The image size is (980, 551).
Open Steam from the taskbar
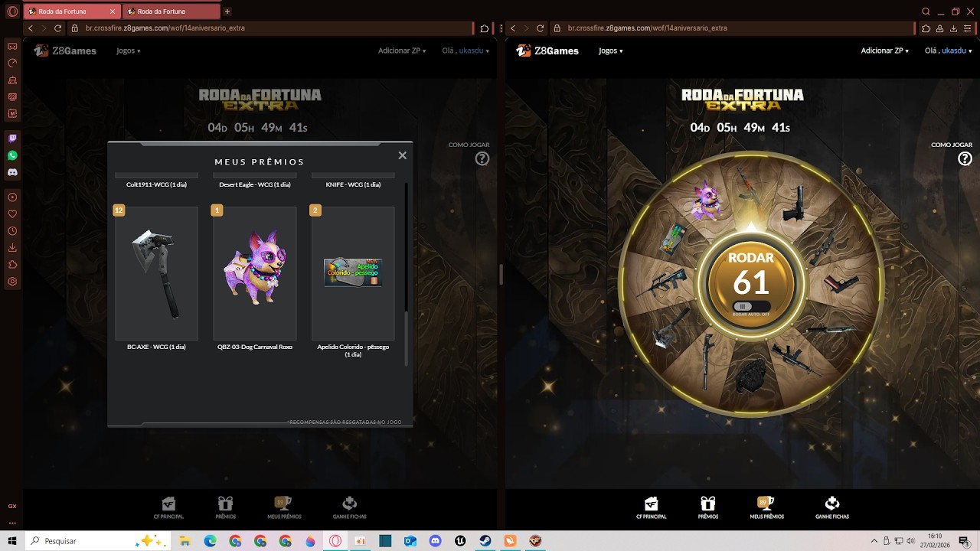(x=485, y=541)
